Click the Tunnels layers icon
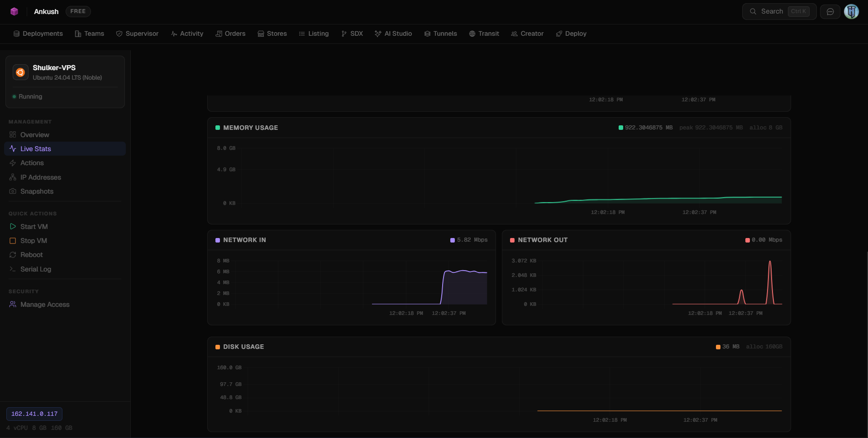Image resolution: width=868 pixels, height=438 pixels. coord(427,34)
